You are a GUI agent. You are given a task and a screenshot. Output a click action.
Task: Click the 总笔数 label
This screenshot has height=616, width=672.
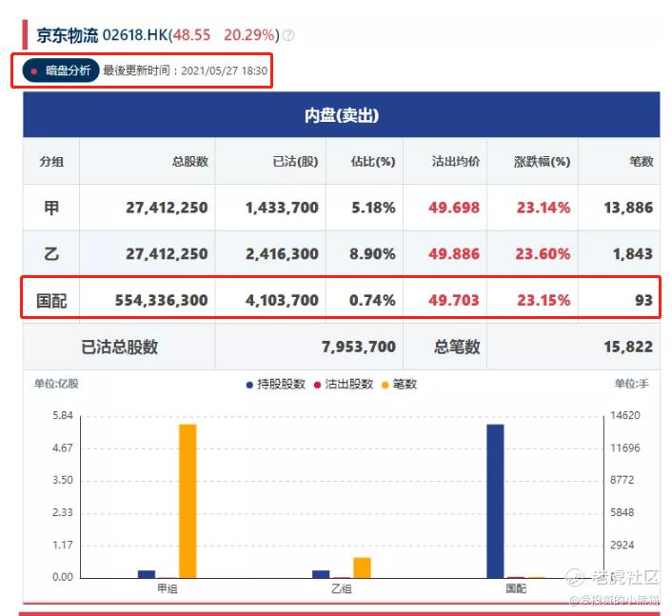(x=457, y=347)
